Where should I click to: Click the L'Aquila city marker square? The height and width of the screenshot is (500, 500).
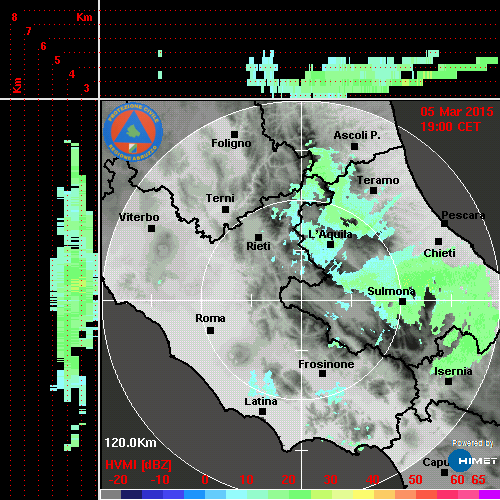tap(330, 244)
